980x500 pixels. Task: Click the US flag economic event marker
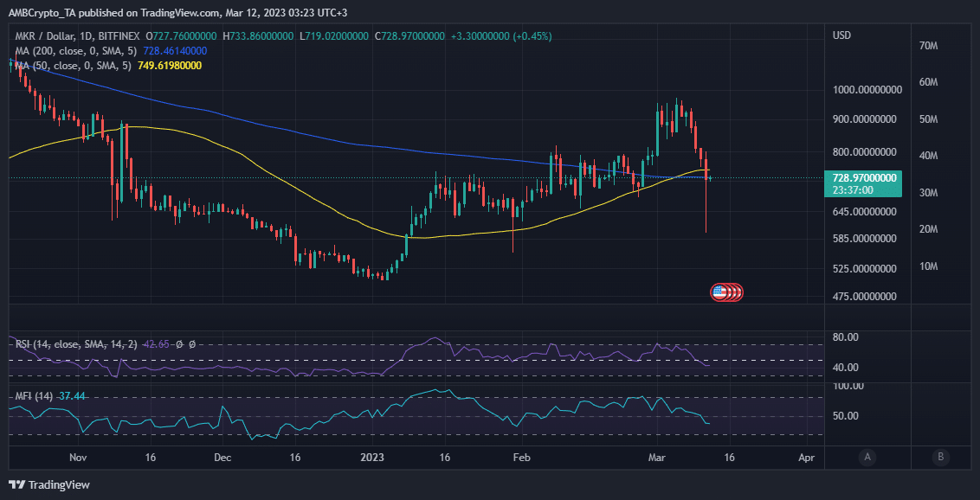[719, 292]
